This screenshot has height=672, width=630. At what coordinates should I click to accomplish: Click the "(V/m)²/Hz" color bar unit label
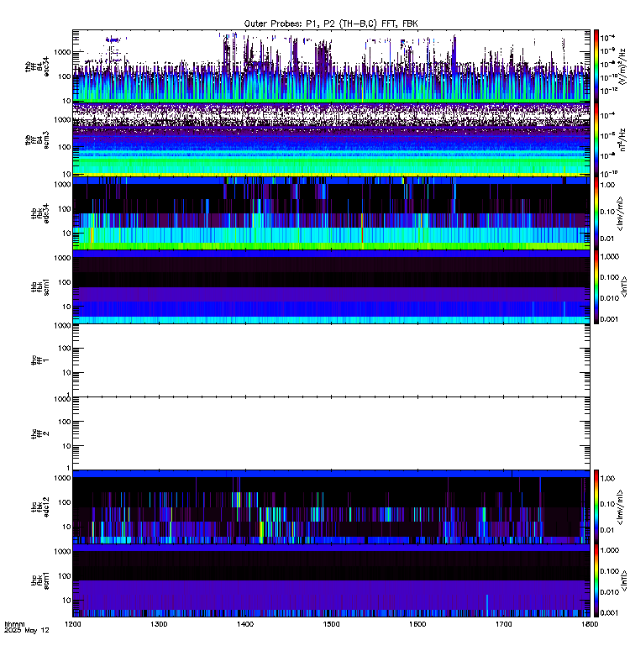(x=622, y=66)
